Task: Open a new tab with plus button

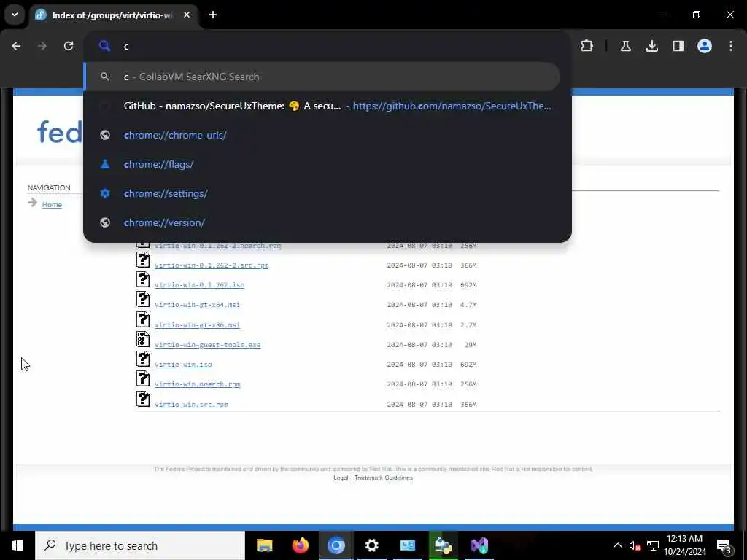Action: pos(213,15)
